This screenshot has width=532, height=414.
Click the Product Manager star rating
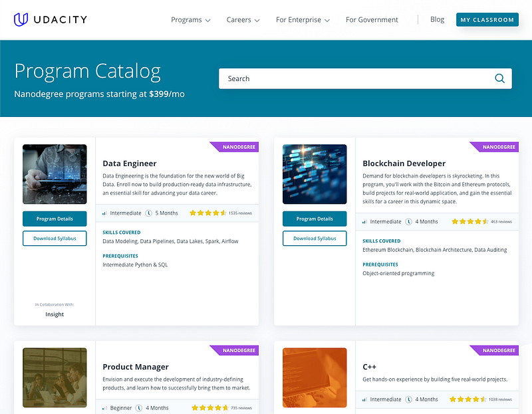(x=210, y=407)
